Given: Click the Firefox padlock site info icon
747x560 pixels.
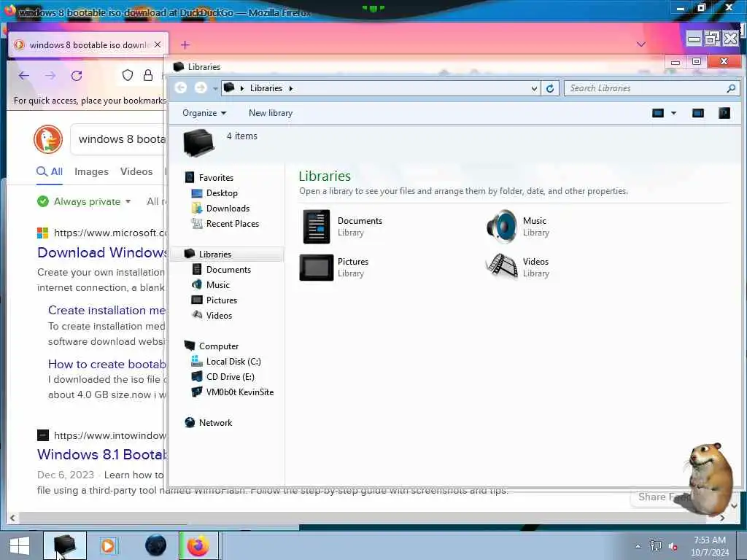Looking at the screenshot, I should coord(148,75).
